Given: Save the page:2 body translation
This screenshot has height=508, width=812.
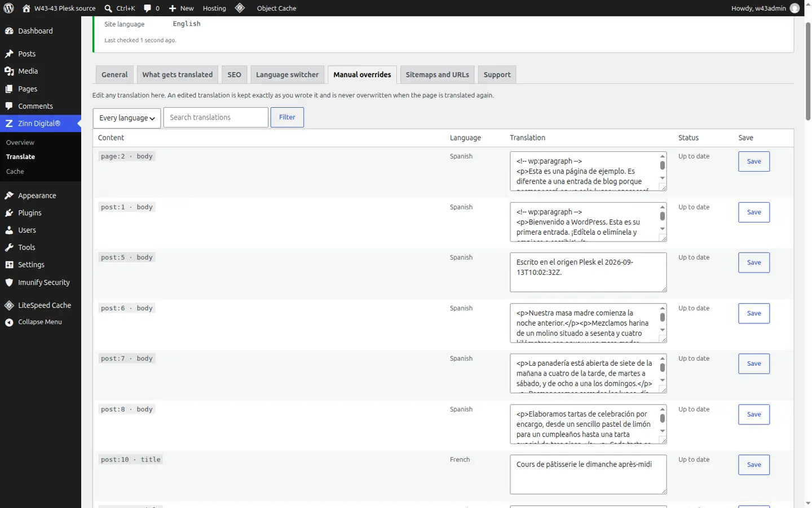Looking at the screenshot, I should tap(754, 161).
